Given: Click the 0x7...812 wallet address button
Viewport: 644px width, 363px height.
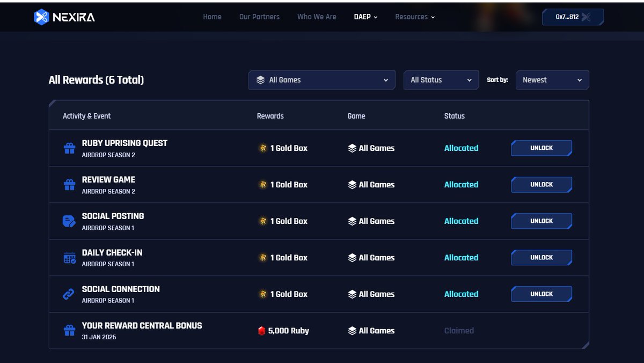Looking at the screenshot, I should tap(573, 17).
